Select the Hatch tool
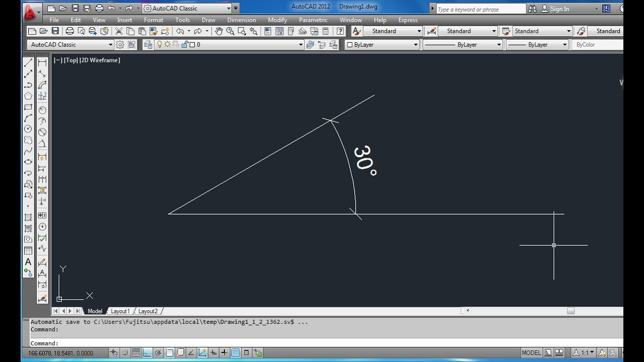 click(28, 217)
